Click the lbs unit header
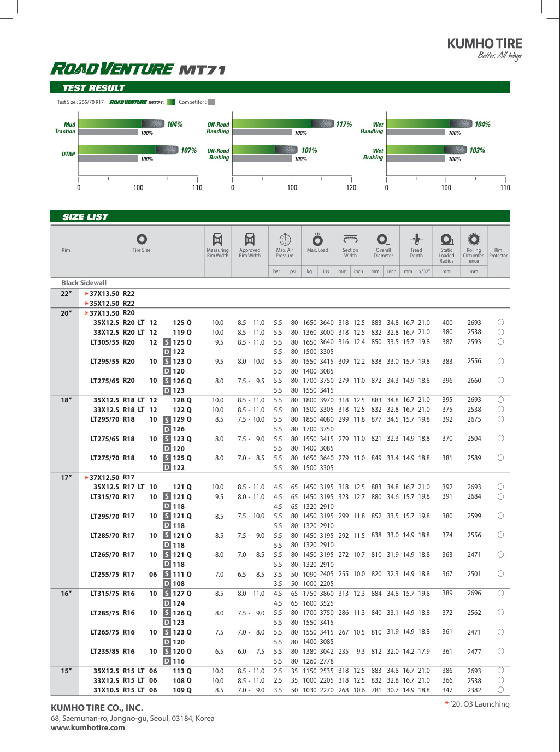This screenshot has height=752, width=560. pyautogui.click(x=326, y=271)
